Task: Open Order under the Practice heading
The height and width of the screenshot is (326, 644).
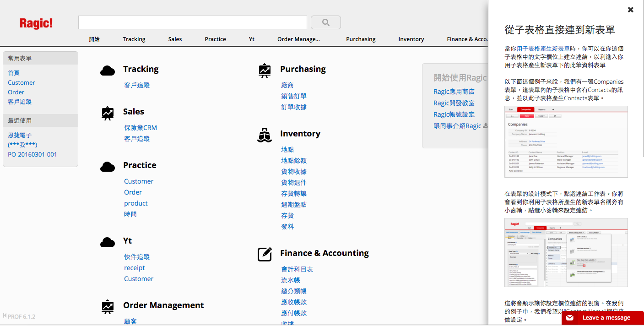Action: pyautogui.click(x=133, y=192)
